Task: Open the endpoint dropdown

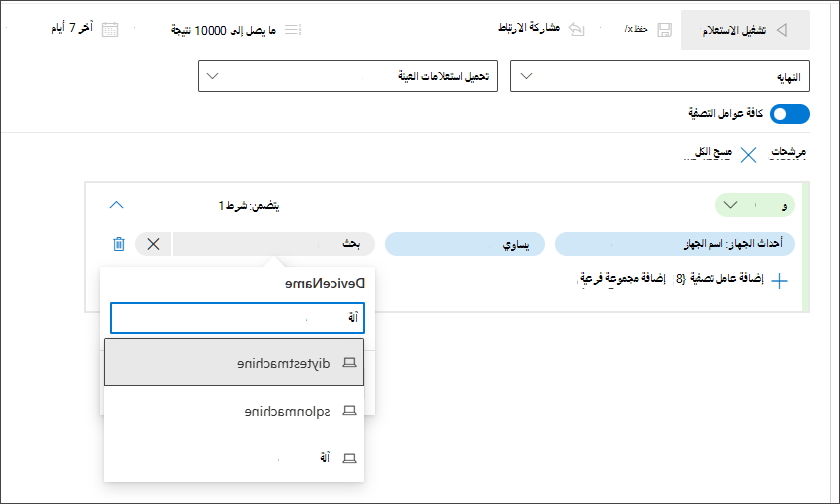Action: coord(659,76)
